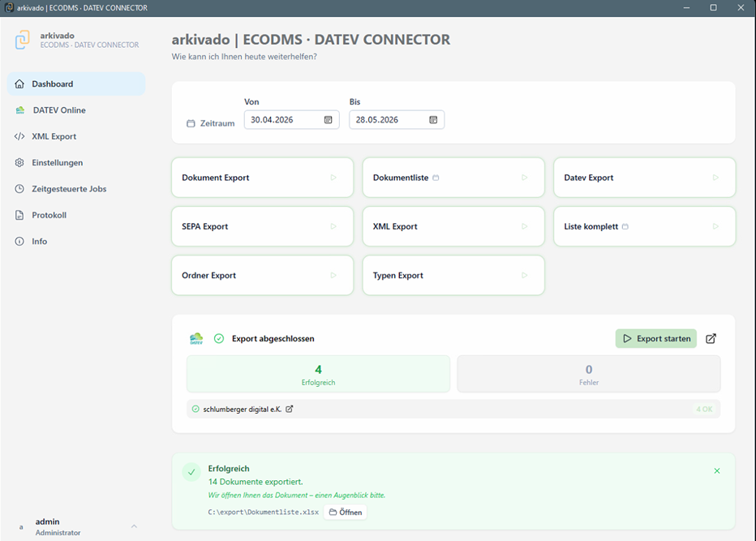Open calendar picker for Von date
This screenshot has width=756, height=541.
[329, 119]
